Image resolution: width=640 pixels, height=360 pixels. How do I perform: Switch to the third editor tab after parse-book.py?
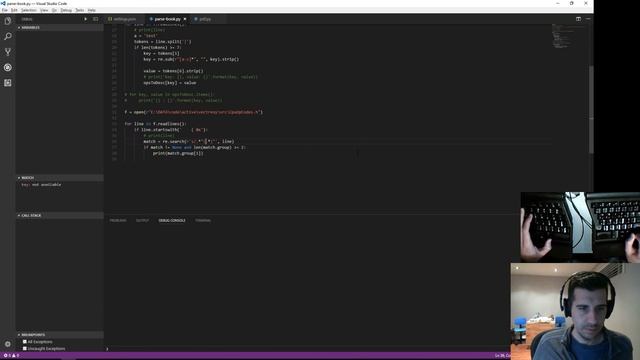(205, 19)
